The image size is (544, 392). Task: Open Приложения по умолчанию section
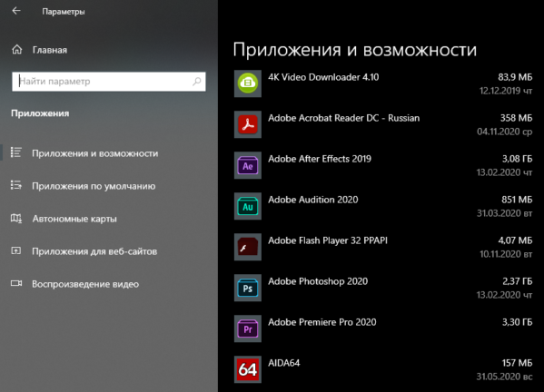coord(94,186)
